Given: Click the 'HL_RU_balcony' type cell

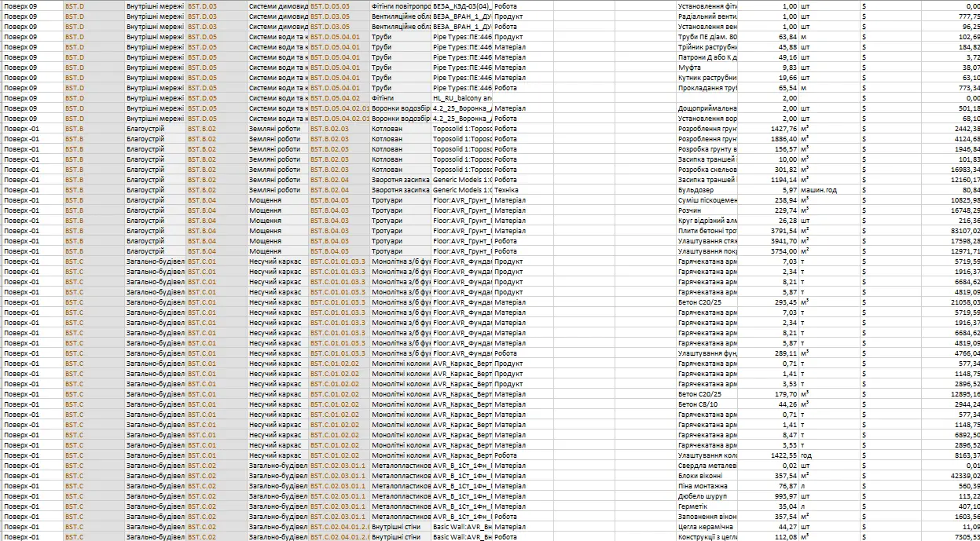Looking at the screenshot, I should coord(462,97).
